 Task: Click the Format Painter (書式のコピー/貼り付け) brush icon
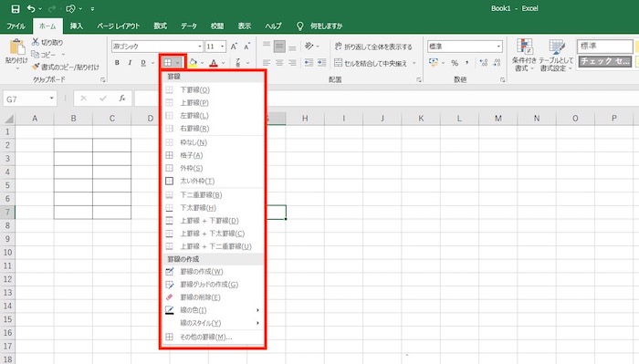click(36, 67)
